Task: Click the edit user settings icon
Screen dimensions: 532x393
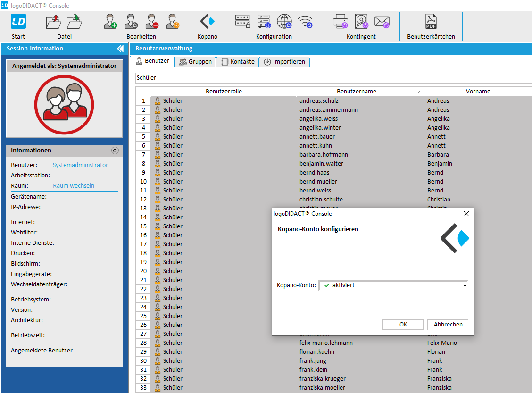Action: pyautogui.click(x=131, y=21)
